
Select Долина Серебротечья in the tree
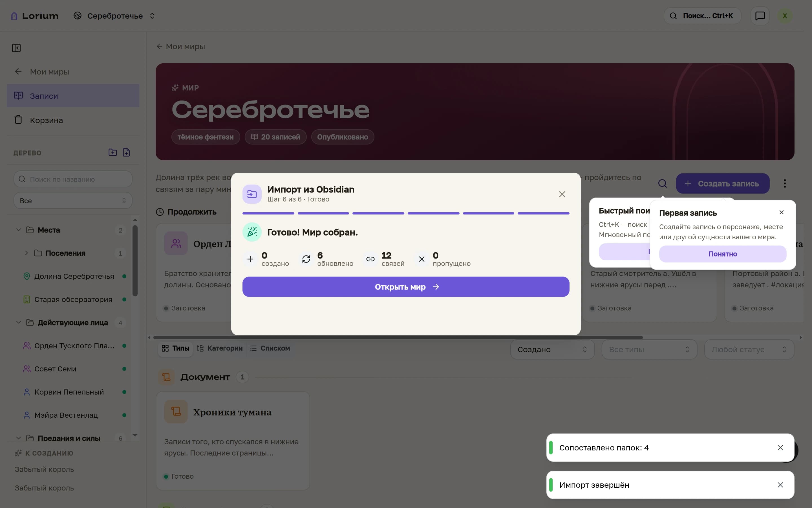click(74, 276)
